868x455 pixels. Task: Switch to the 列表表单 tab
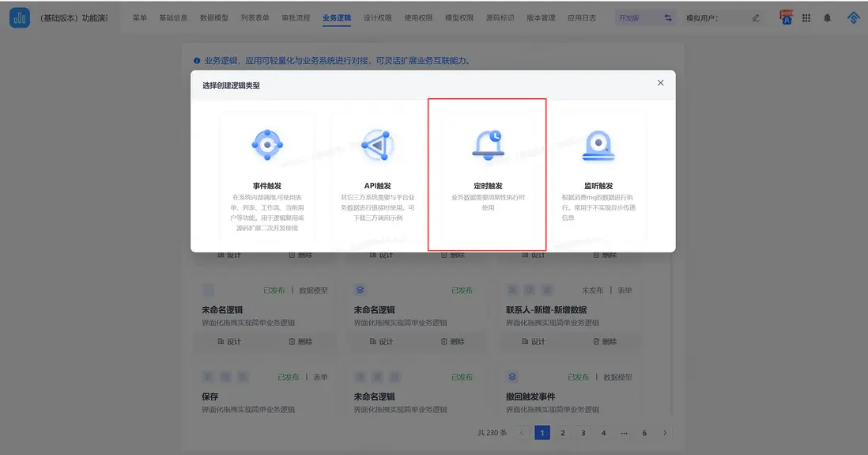[255, 17]
